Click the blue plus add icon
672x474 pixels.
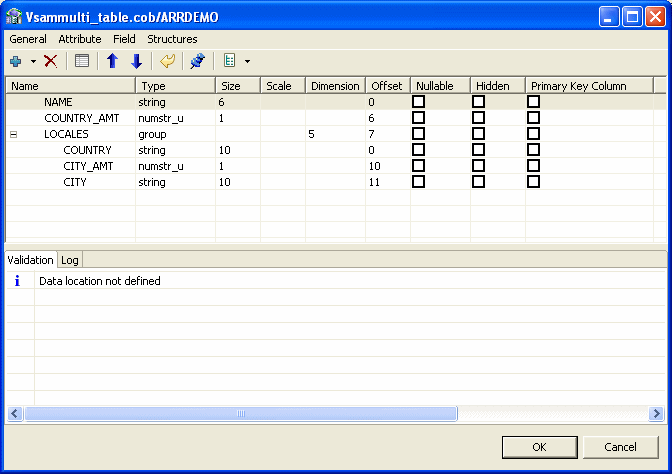click(x=16, y=61)
